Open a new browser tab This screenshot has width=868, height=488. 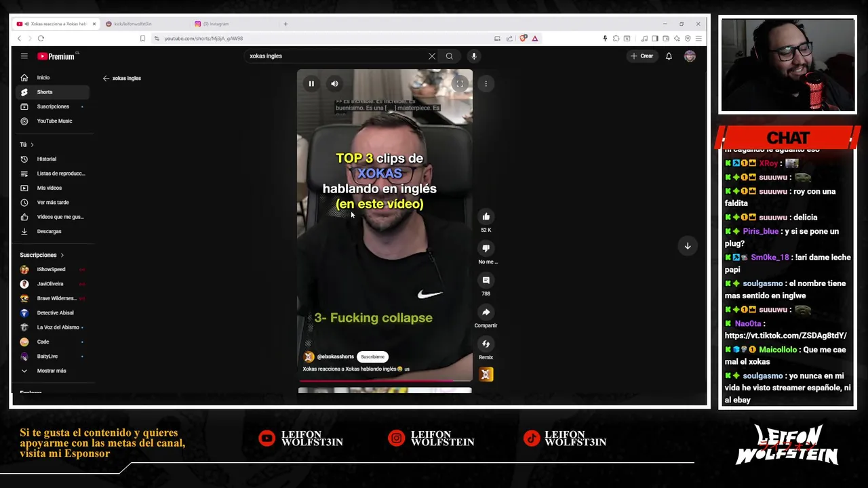(285, 24)
